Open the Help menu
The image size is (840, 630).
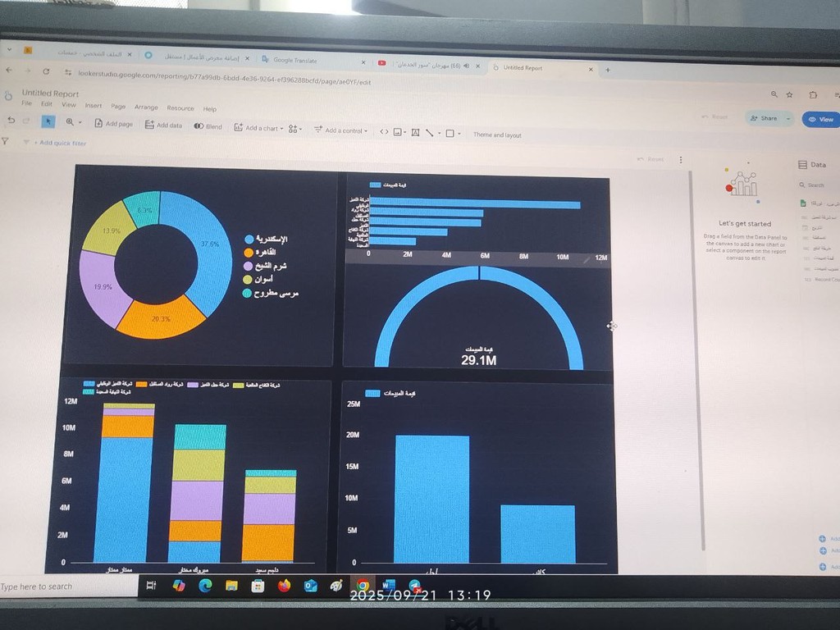(210, 109)
